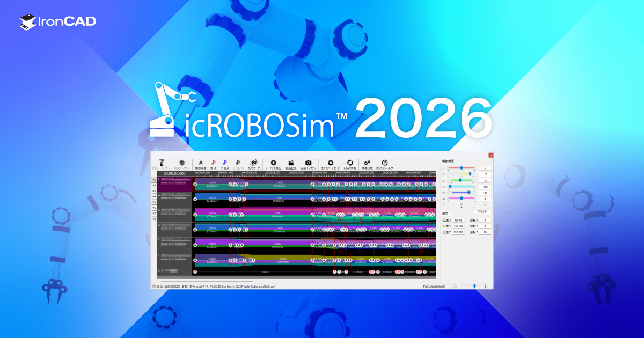The width and height of the screenshot is (644, 338).
Task: Click the J2 value field showing 120
Action: (485, 174)
